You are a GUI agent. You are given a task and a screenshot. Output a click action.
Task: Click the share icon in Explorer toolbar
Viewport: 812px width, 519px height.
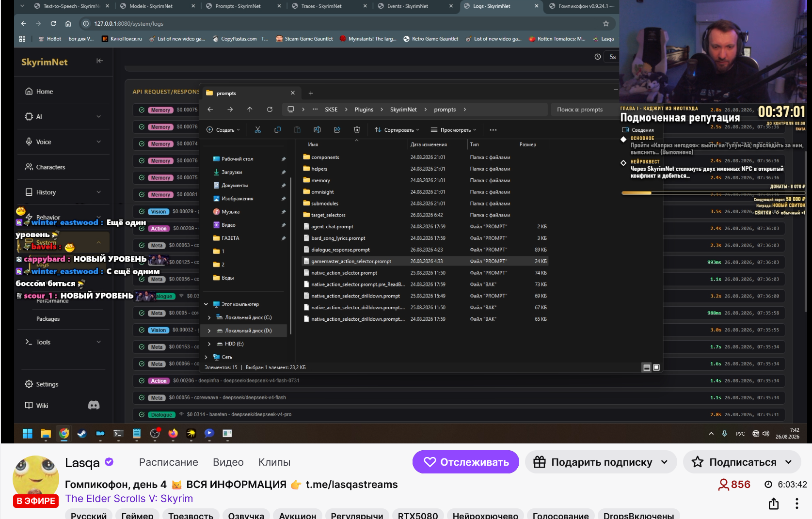[x=337, y=130]
